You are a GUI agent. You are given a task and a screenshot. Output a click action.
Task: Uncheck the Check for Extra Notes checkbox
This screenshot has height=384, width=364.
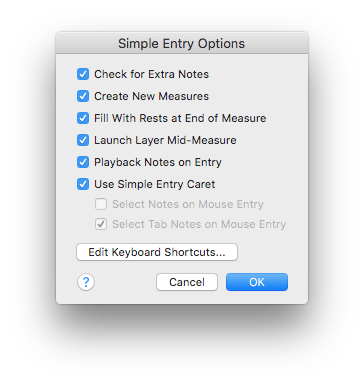83,74
